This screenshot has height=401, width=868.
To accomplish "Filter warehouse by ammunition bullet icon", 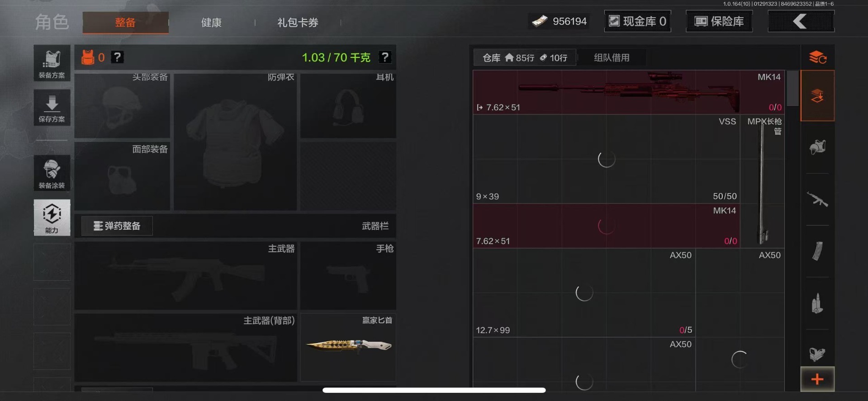I will 817,303.
